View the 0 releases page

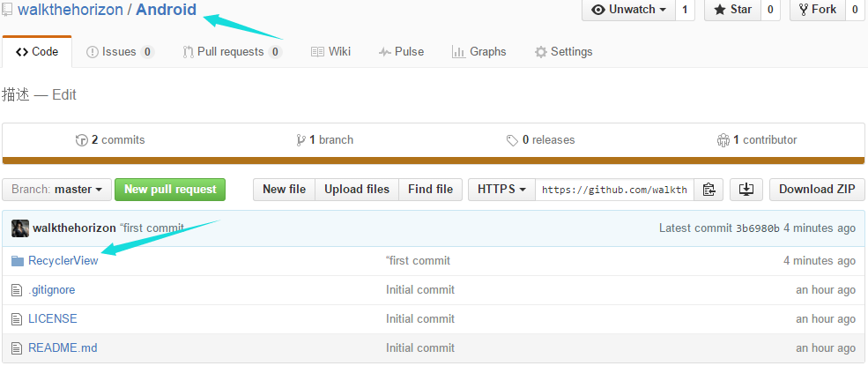tap(541, 140)
